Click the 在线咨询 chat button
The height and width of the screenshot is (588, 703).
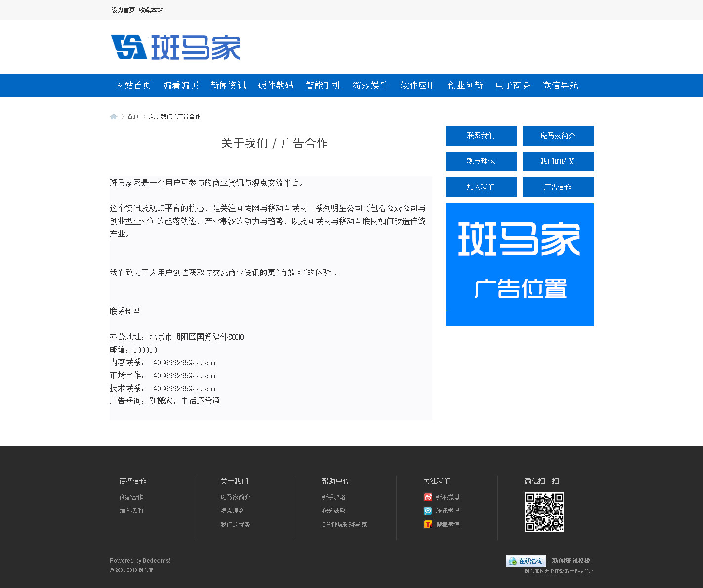tap(526, 561)
